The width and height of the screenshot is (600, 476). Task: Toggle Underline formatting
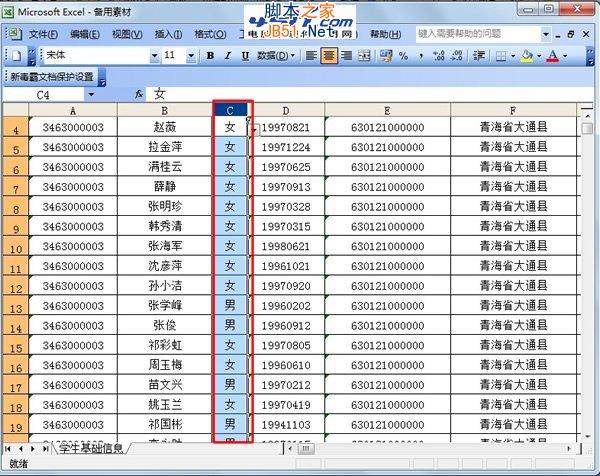tap(245, 56)
